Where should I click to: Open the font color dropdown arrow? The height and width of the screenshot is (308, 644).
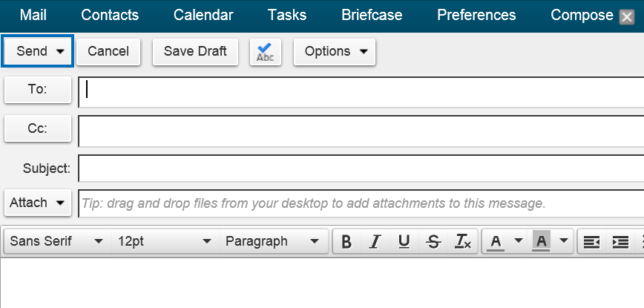[519, 240]
